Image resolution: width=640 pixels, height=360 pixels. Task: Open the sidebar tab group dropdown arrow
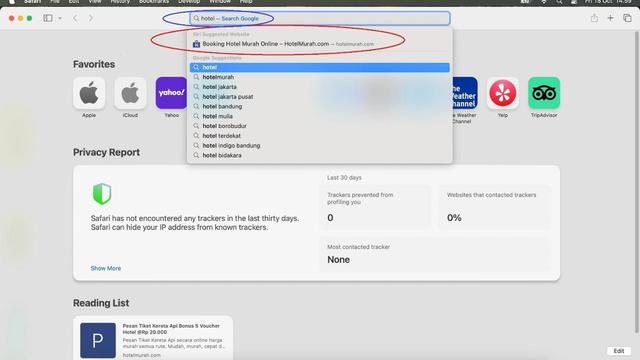[x=60, y=18]
